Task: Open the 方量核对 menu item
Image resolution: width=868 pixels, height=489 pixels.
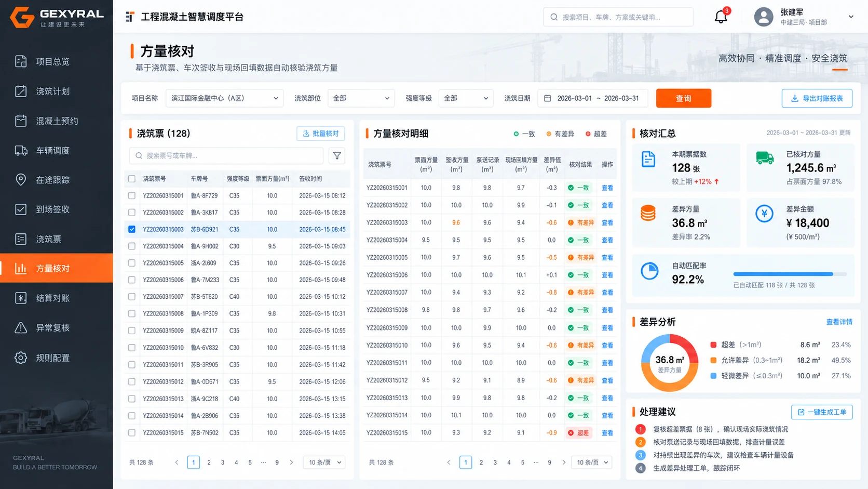Action: click(57, 268)
